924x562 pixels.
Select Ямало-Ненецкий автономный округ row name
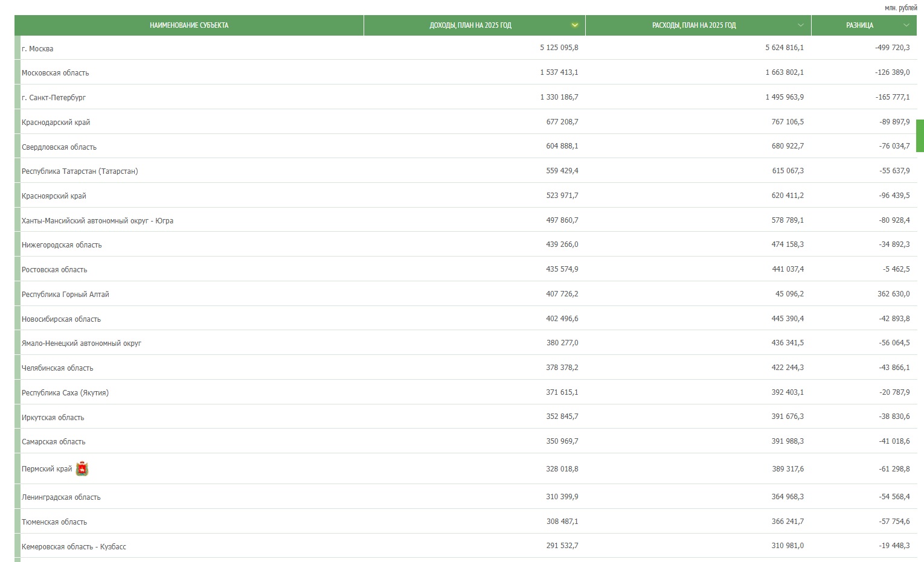point(82,343)
